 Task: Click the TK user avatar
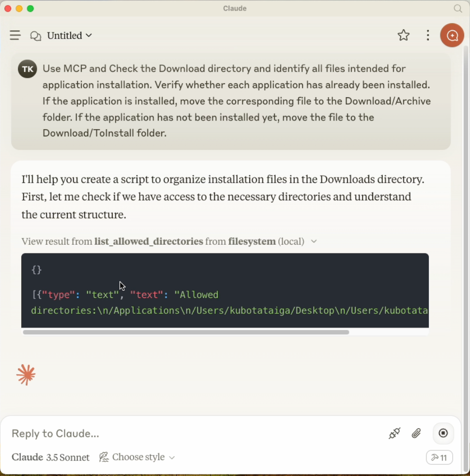(x=28, y=69)
